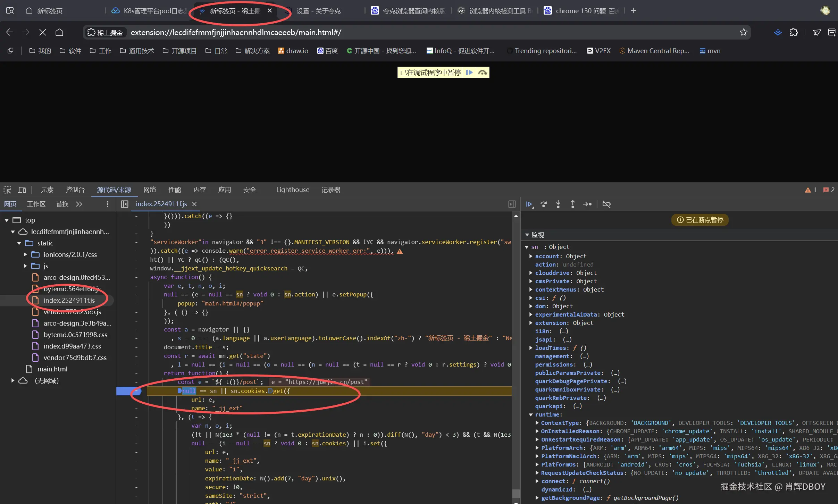Open browser extensions puzzle icon
838x504 pixels.
(x=794, y=32)
